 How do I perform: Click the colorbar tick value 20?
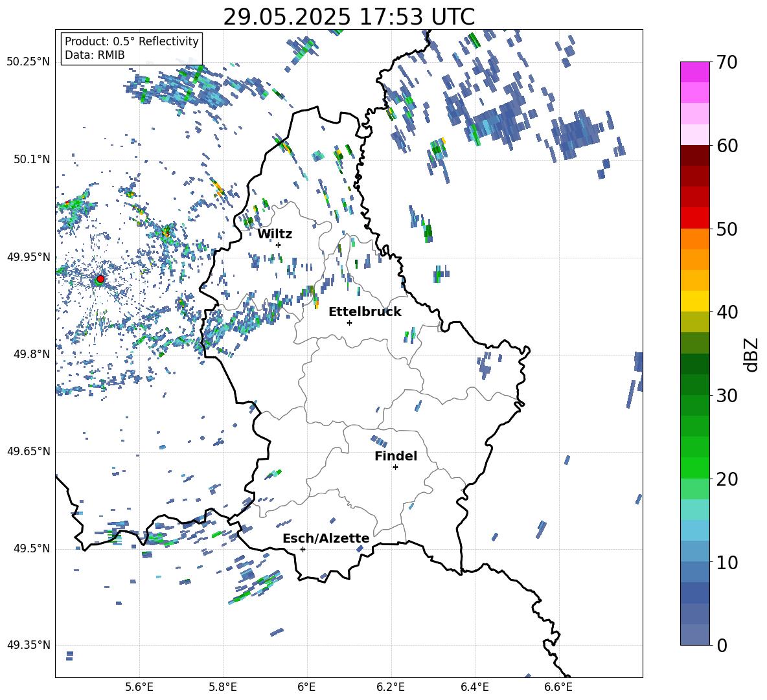727,479
